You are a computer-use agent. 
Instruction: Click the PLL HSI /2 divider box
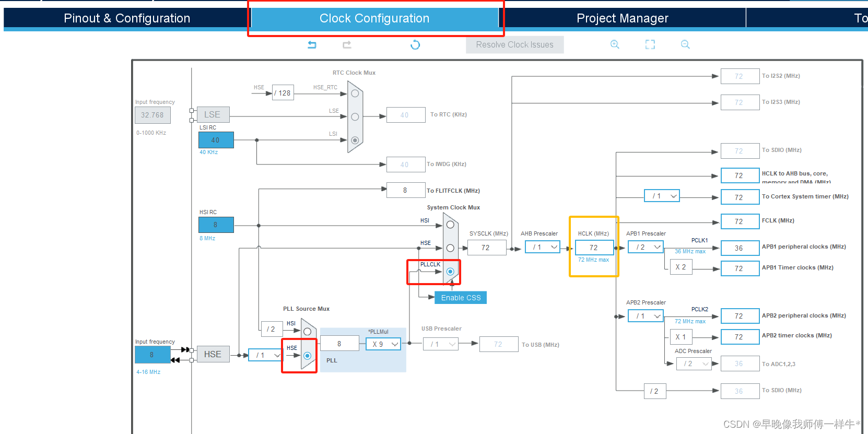tap(272, 329)
